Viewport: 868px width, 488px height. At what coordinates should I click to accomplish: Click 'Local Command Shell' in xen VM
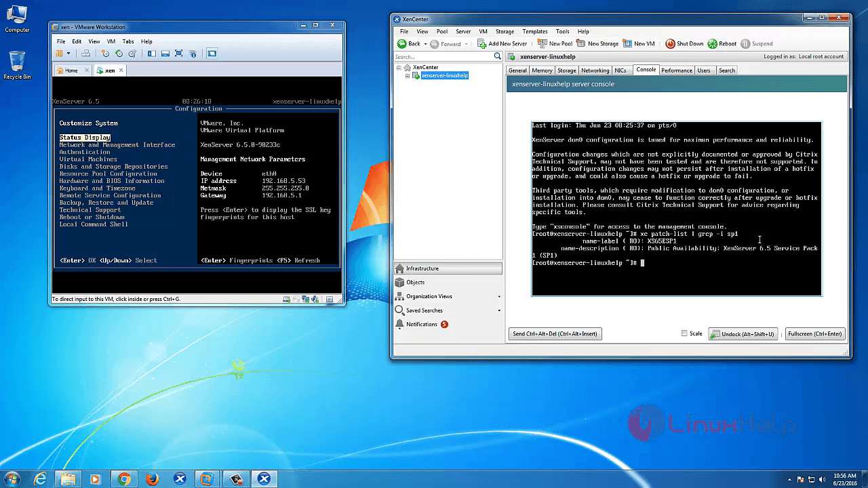click(94, 224)
